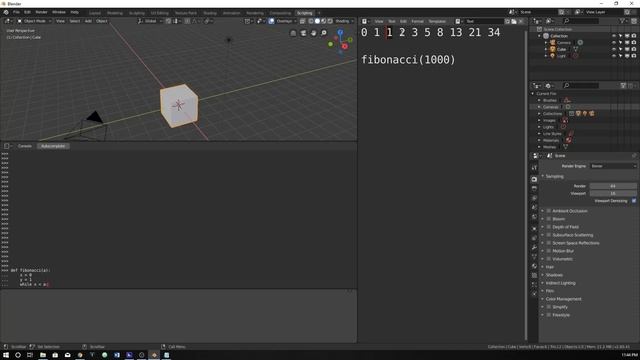This screenshot has width=640, height=360.
Task: Click the Console menu in Python console
Action: 24,146
